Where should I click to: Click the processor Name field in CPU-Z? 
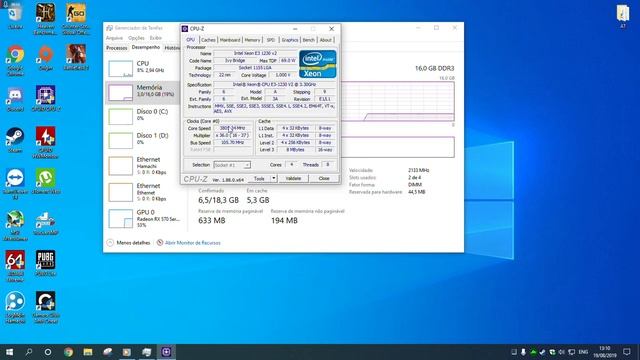tap(255, 53)
